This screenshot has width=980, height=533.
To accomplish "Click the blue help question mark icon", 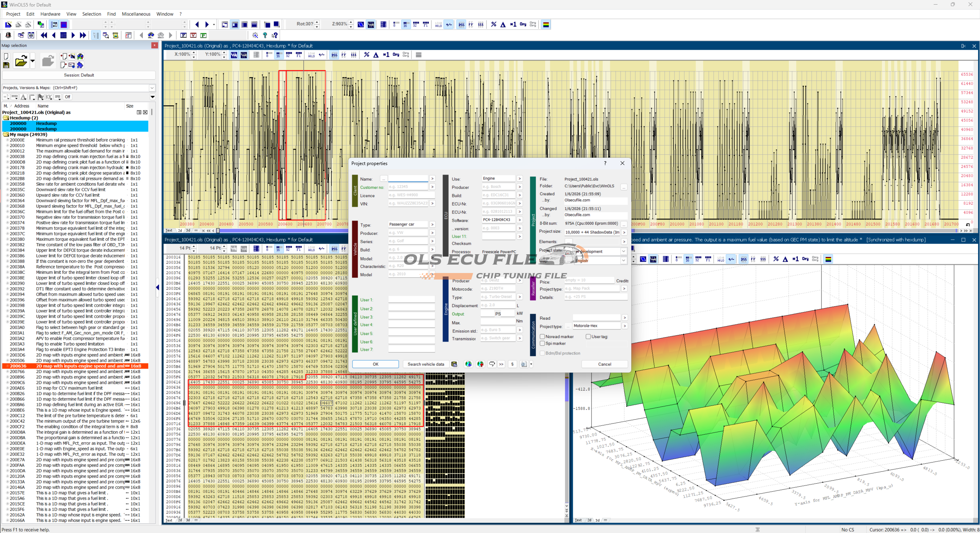I will pyautogui.click(x=265, y=35).
